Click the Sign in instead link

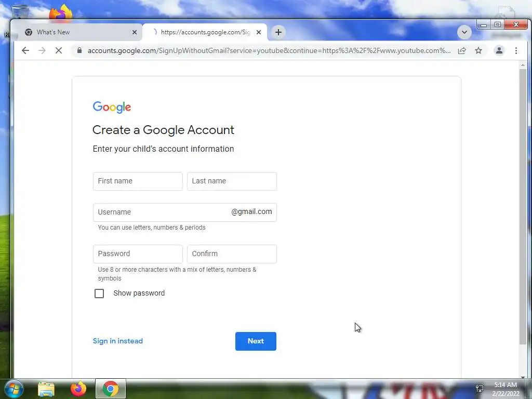coord(118,341)
